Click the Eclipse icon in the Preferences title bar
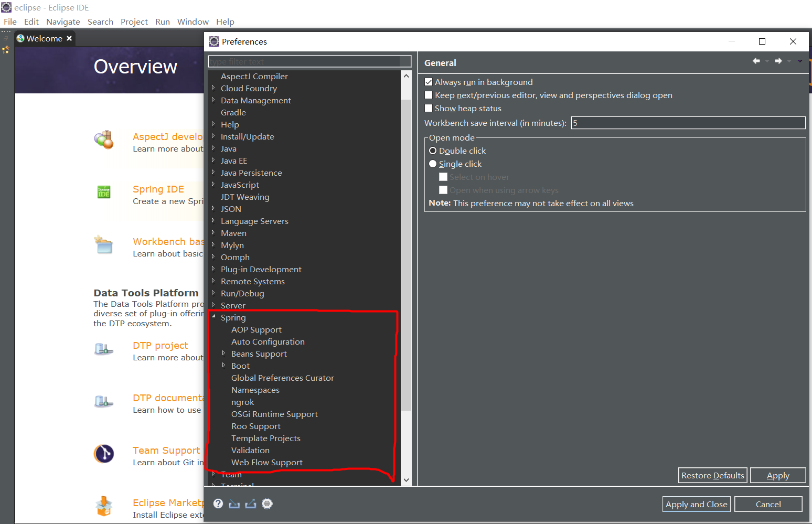This screenshot has width=812, height=524. pos(214,41)
